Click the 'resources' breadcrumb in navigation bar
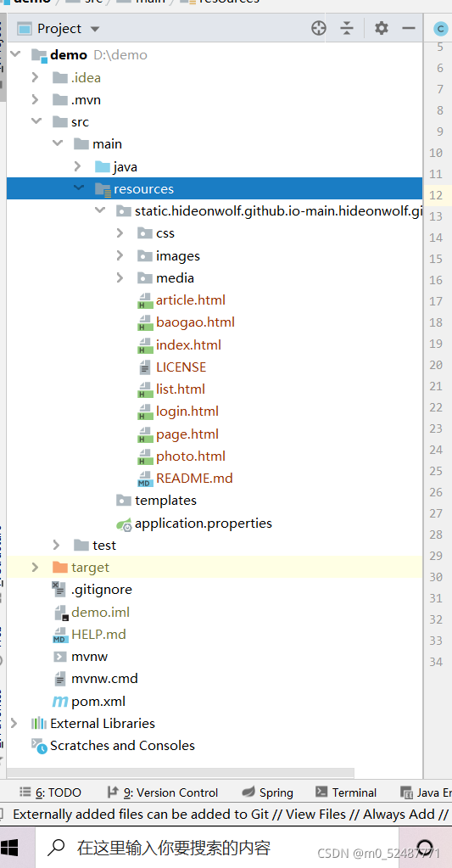Image resolution: width=452 pixels, height=868 pixels. pos(228,2)
